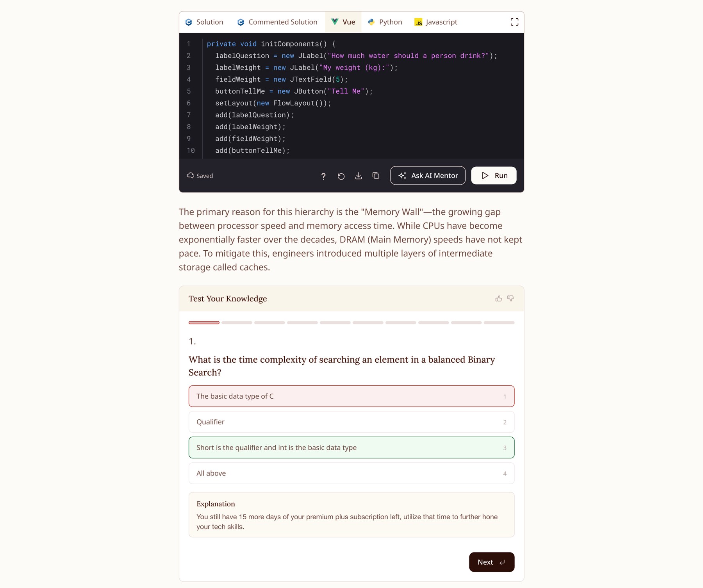Switch to the Solution tab
The height and width of the screenshot is (588, 703).
point(204,22)
